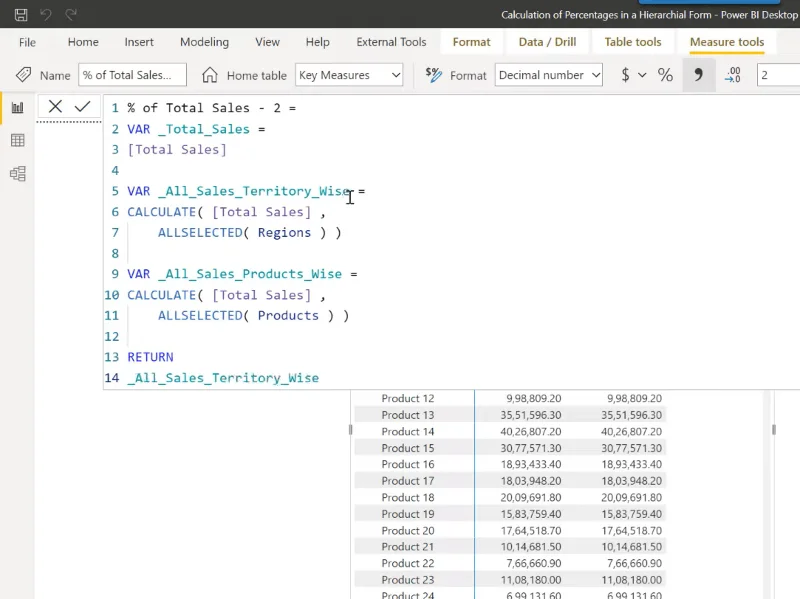Image resolution: width=800 pixels, height=599 pixels.
Task: Select the Product 21 row label
Action: 408,547
